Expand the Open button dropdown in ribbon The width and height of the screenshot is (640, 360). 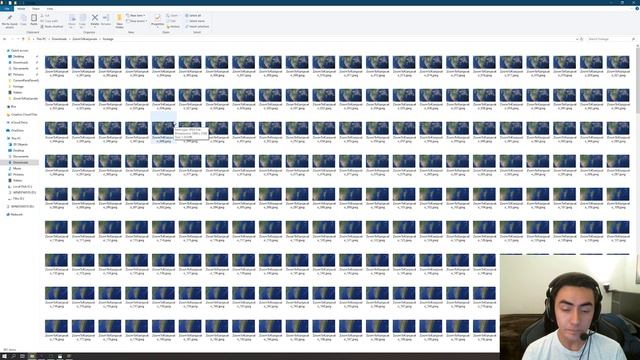[x=173, y=16]
